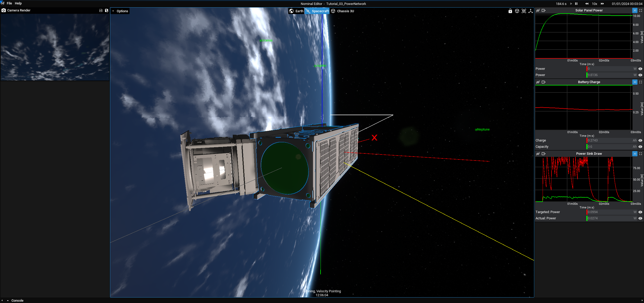Image resolution: width=644 pixels, height=303 pixels.
Task: Toggle visibility of Charge series
Action: 640,140
